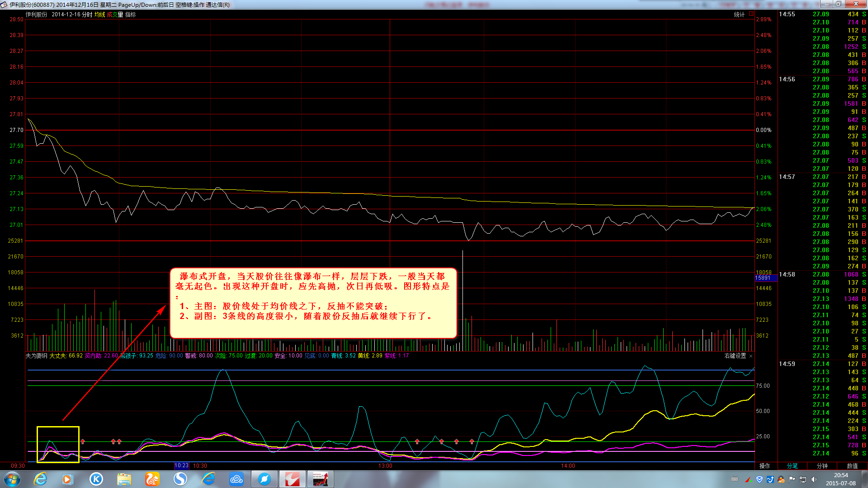Switch to the 分钟 tab

(x=822, y=466)
